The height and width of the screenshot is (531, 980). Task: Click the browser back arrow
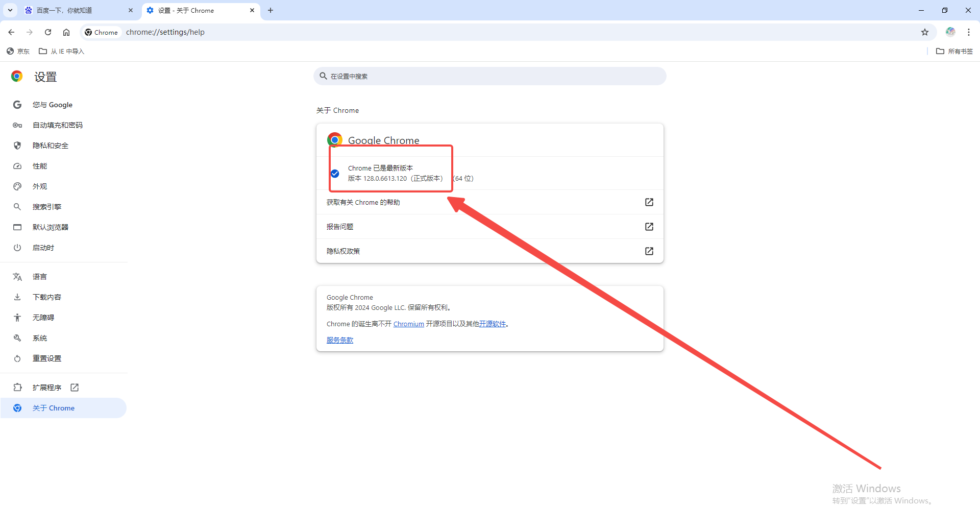click(x=11, y=32)
